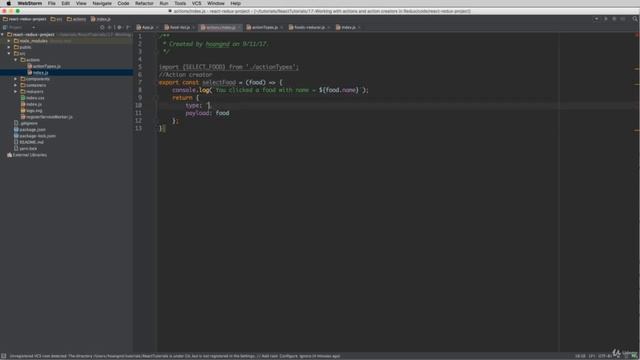
Task: Toggle tool window buttons in status bar corner
Action: 3,356
